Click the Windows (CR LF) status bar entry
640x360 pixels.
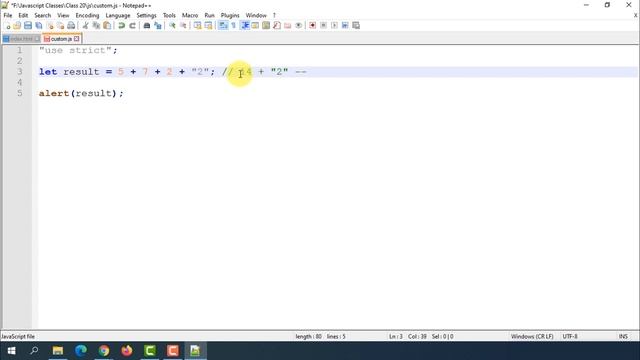[532, 336]
